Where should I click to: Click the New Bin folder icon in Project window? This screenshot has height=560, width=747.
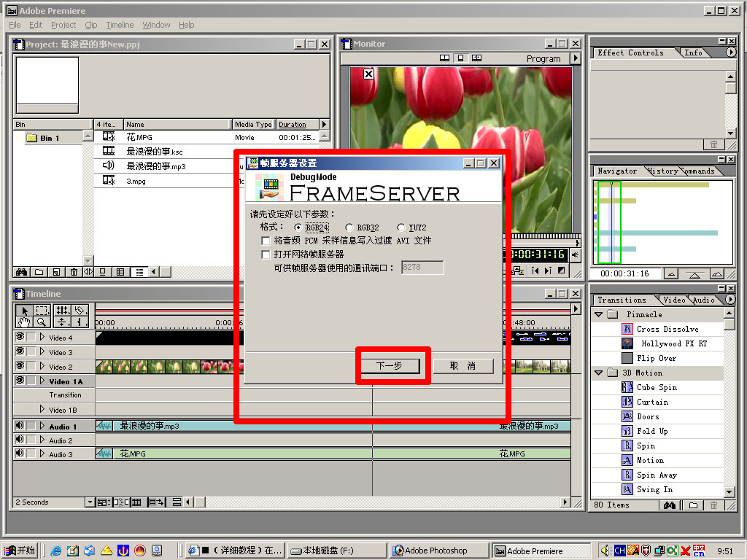click(x=39, y=272)
